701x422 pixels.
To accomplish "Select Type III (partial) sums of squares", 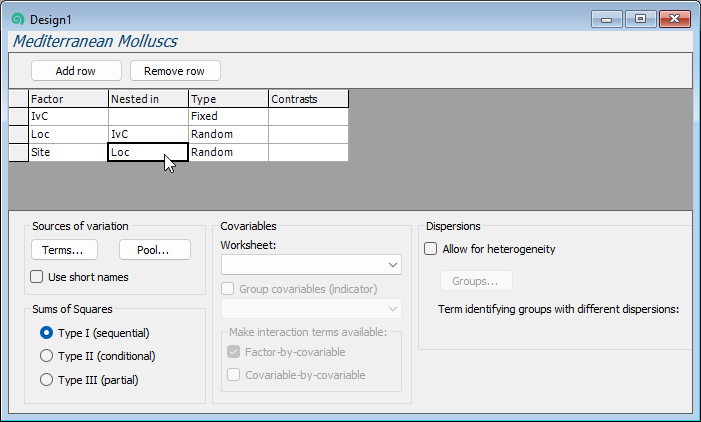I will pyautogui.click(x=46, y=379).
